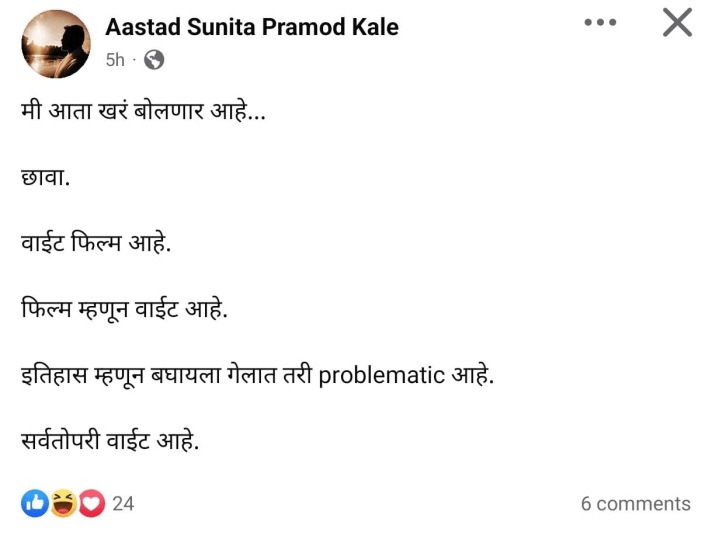The height and width of the screenshot is (553, 712).
Task: Close the post with the X icon
Action: point(677,22)
